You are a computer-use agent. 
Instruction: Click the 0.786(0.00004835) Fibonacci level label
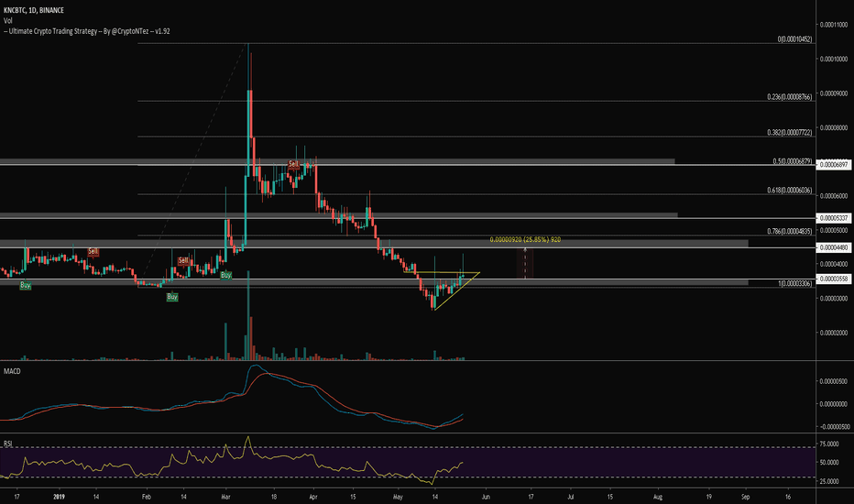[x=790, y=231]
